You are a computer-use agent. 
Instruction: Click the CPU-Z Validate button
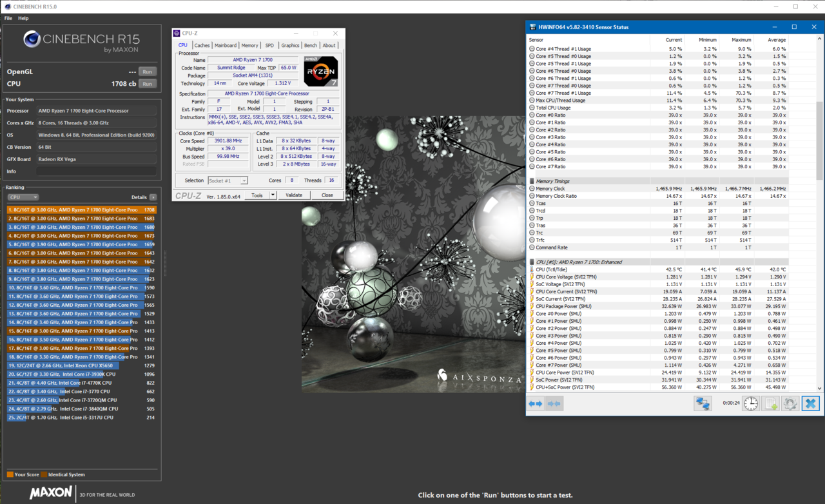tap(294, 195)
